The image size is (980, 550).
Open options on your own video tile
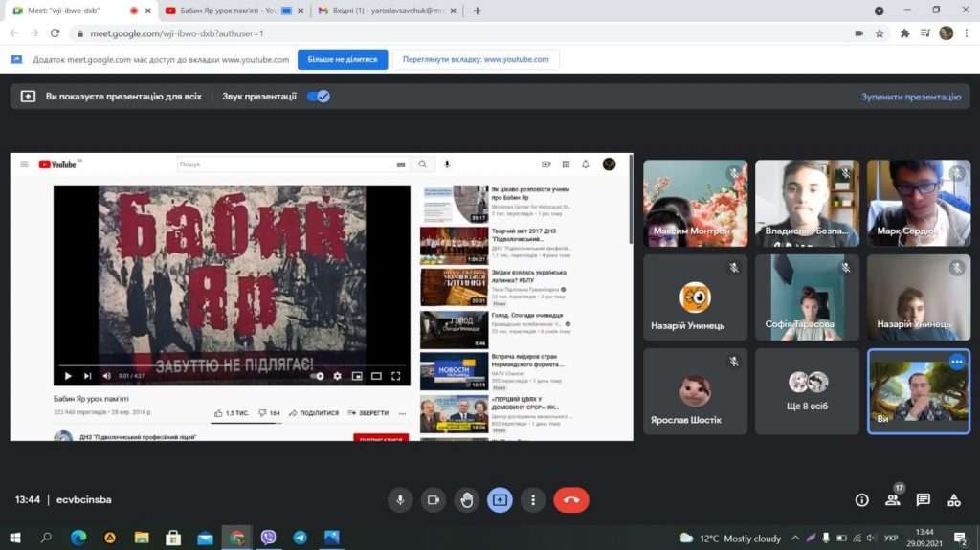(957, 362)
